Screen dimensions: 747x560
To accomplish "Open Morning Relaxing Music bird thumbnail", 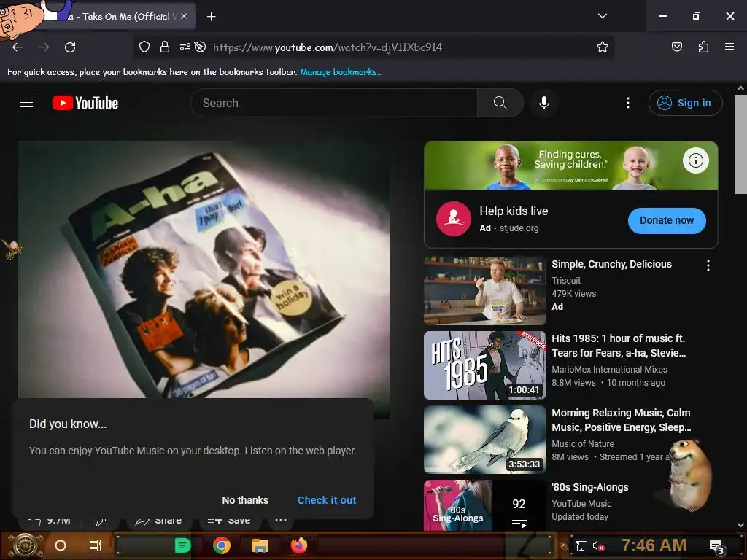I will point(484,440).
